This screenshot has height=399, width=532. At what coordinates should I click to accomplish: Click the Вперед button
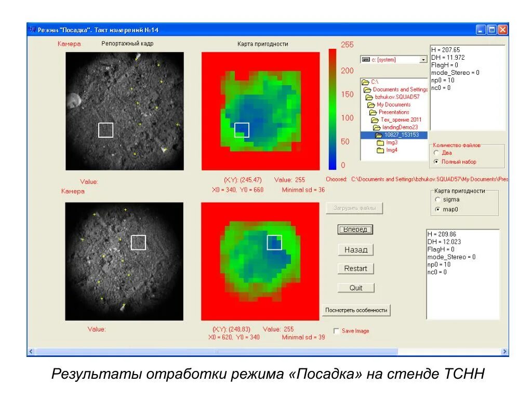pos(355,230)
